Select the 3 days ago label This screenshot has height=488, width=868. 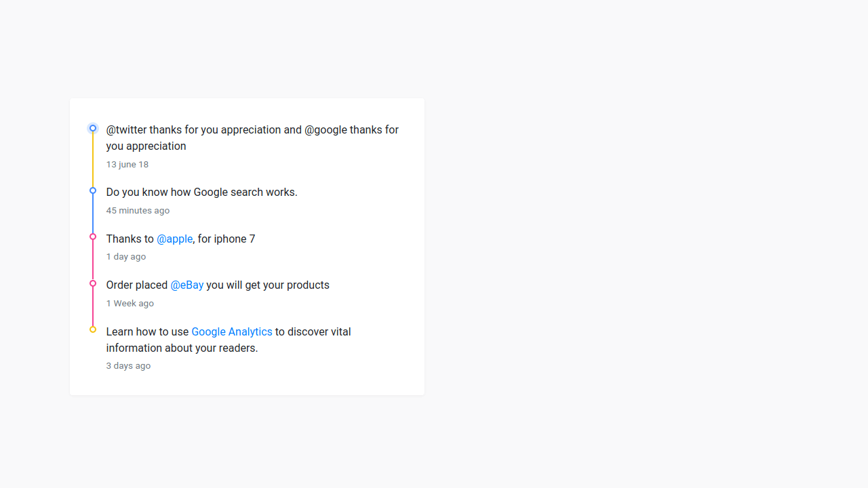coord(128,365)
